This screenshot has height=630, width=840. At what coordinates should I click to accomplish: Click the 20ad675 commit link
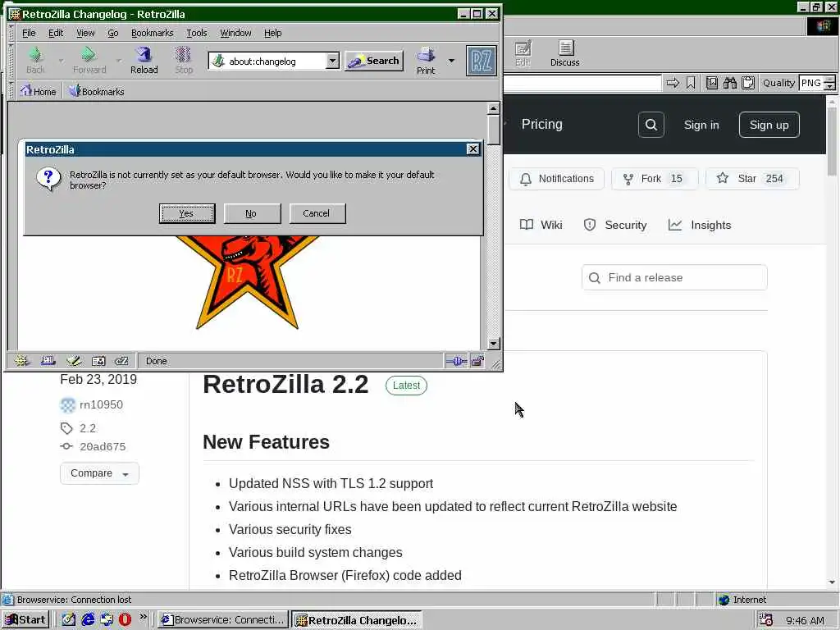(x=103, y=446)
